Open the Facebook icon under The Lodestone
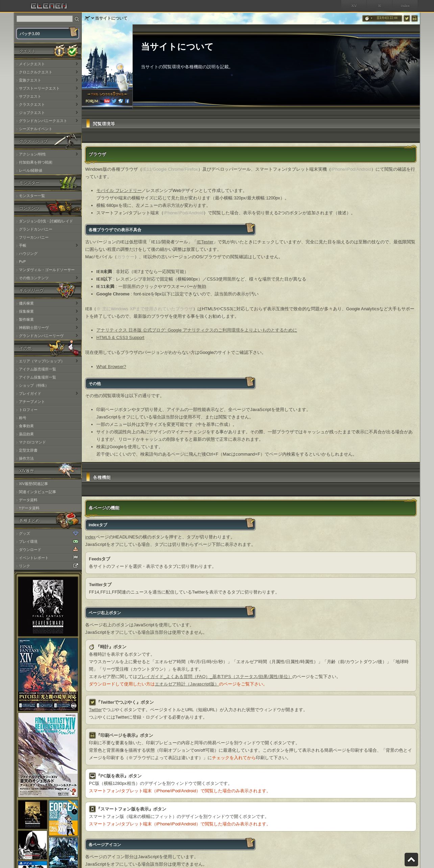This screenshot has width=434, height=868. (x=127, y=101)
